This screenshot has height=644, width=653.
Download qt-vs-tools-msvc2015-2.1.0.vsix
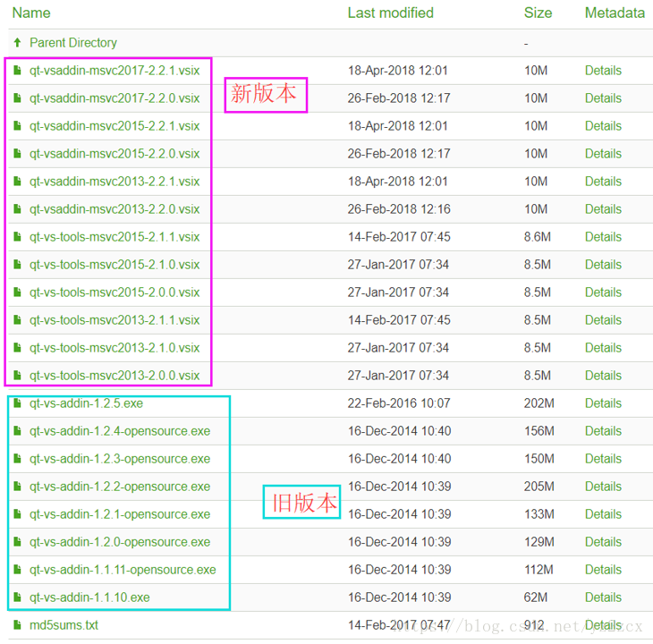(x=114, y=265)
